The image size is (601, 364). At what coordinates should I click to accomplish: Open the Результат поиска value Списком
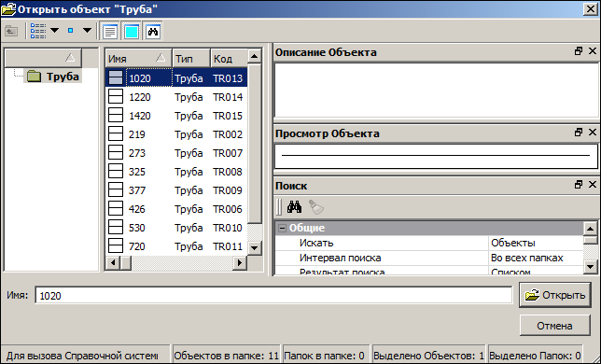pyautogui.click(x=536, y=271)
